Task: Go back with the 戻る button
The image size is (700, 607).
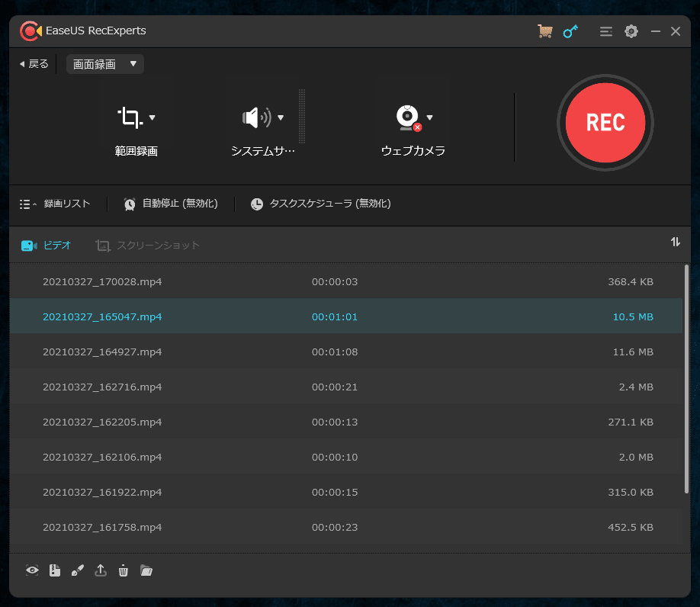Action: point(34,64)
